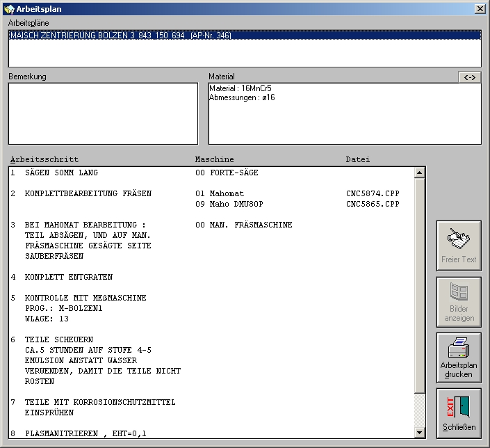Click the vertical scrollbar thumb
The height and width of the screenshot is (448, 490).
419,285
